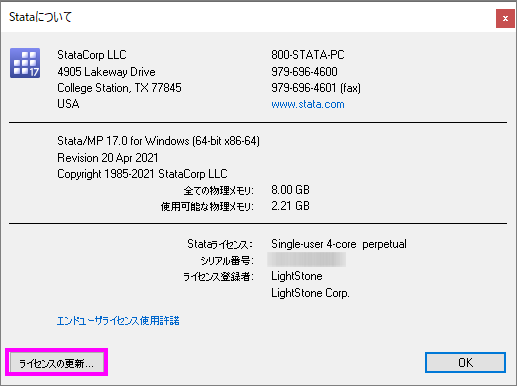The height and width of the screenshot is (386, 517).
Task: Click Copyright 1985-2021 StataCorp LLC text
Action: 142,174
